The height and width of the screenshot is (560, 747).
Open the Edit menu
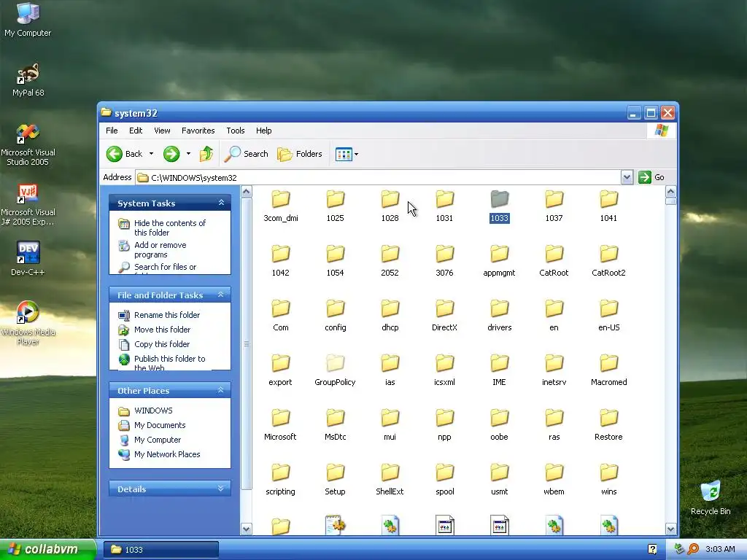[x=135, y=131]
